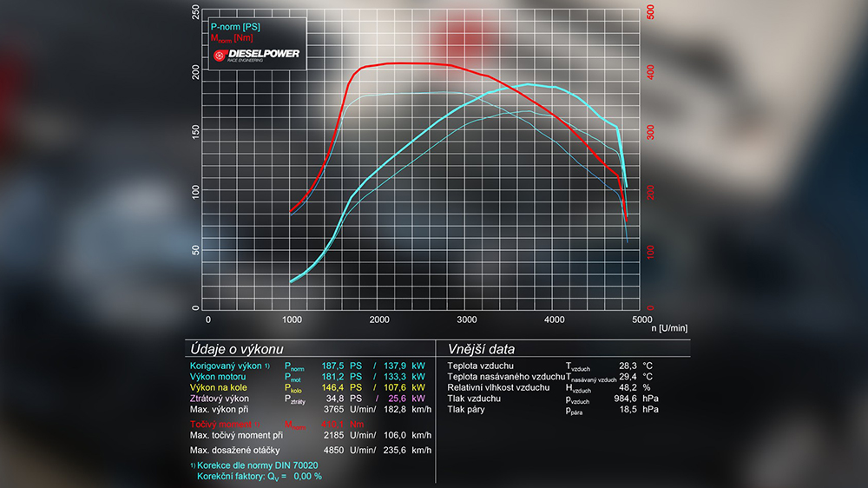This screenshot has width=868, height=488.
Task: Click the "Tlak vzduchu" label
Action: [x=474, y=399]
